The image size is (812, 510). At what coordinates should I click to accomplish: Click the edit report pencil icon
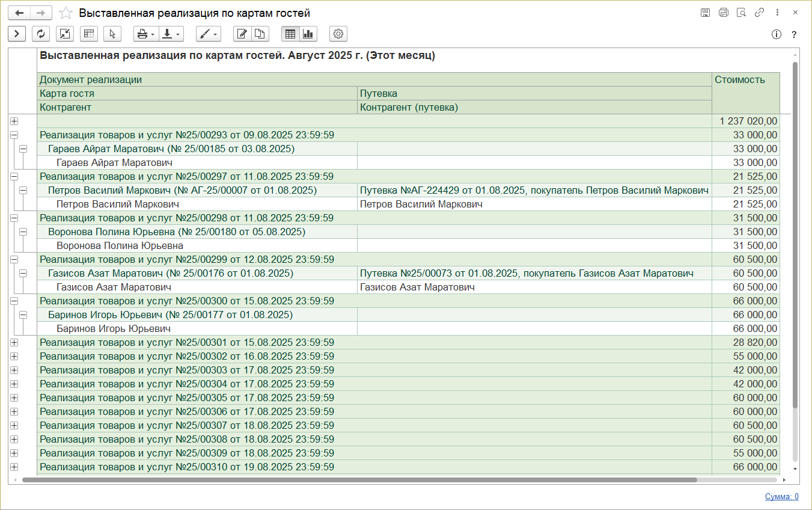tap(242, 34)
